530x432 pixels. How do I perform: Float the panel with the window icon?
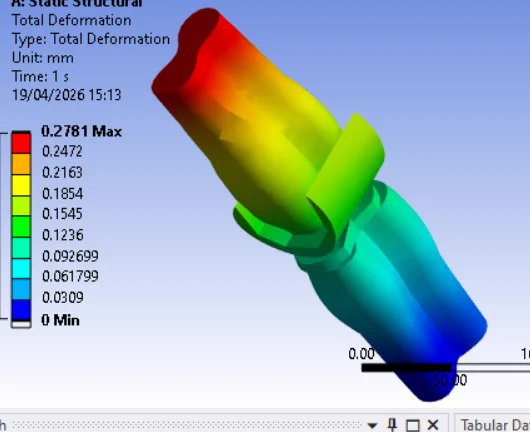point(413,425)
